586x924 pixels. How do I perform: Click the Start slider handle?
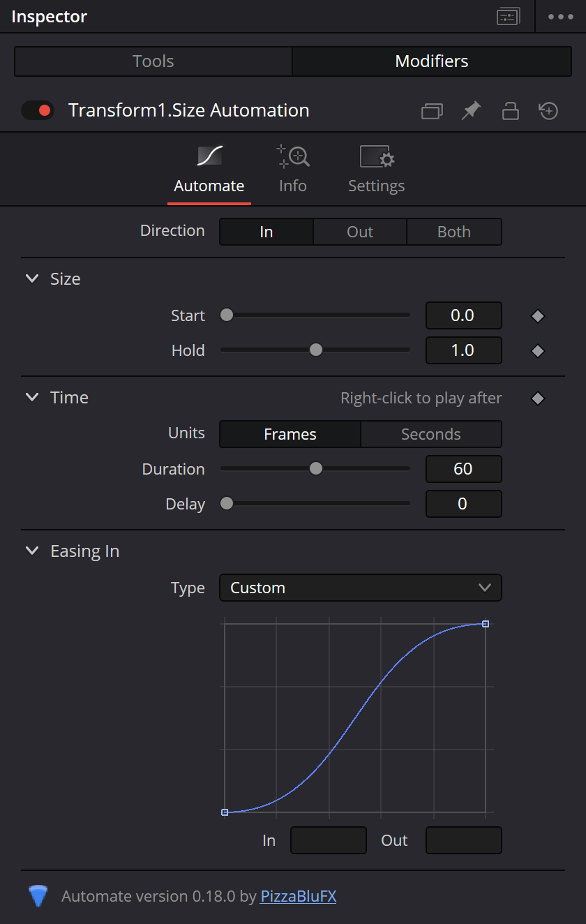pos(227,315)
